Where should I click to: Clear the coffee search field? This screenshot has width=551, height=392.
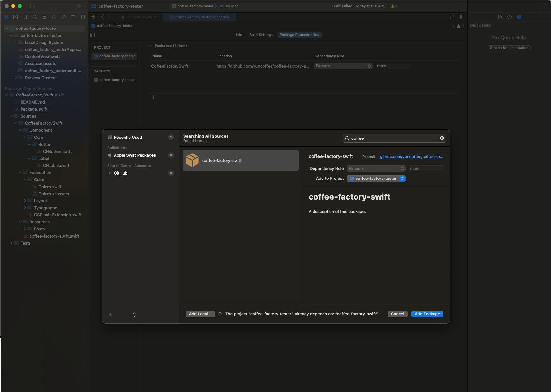(x=442, y=138)
